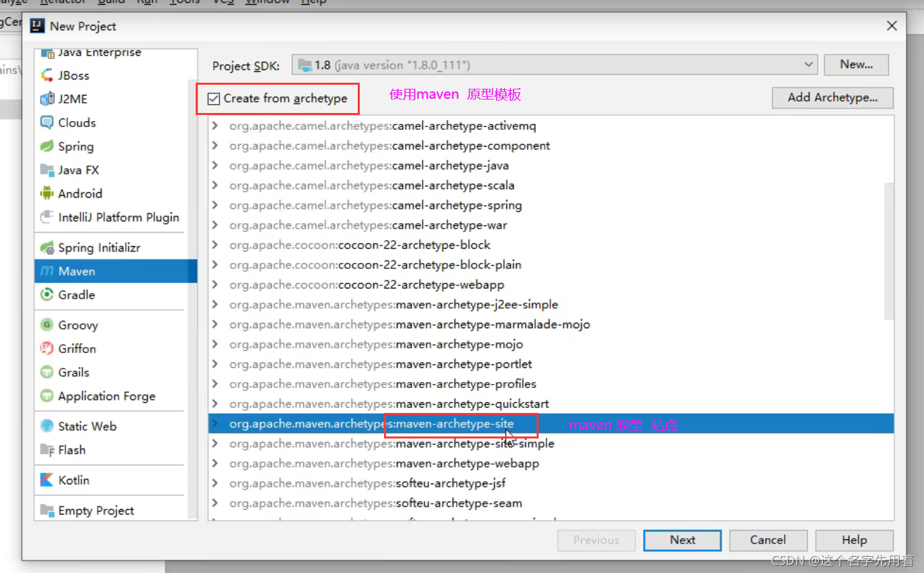Screen dimensions: 924x573
Task: Select Gradle project type label
Action: pyautogui.click(x=77, y=295)
